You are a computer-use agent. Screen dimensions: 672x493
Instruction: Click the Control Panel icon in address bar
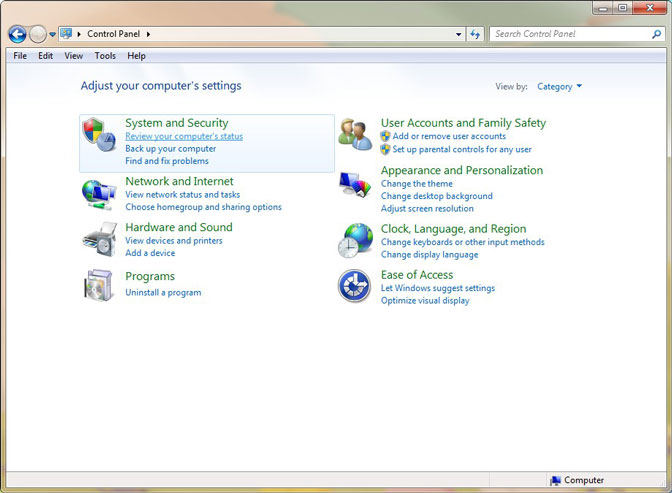pyautogui.click(x=66, y=33)
